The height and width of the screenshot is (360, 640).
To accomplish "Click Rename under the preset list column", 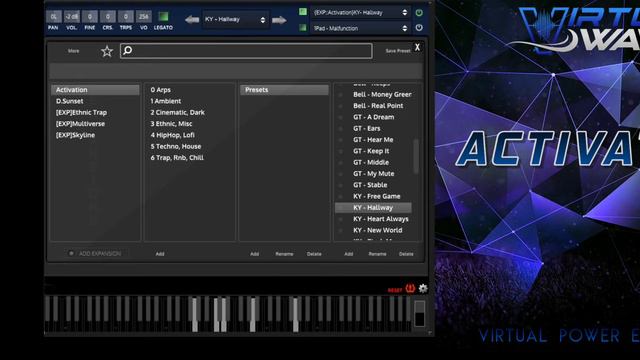I will 377,254.
